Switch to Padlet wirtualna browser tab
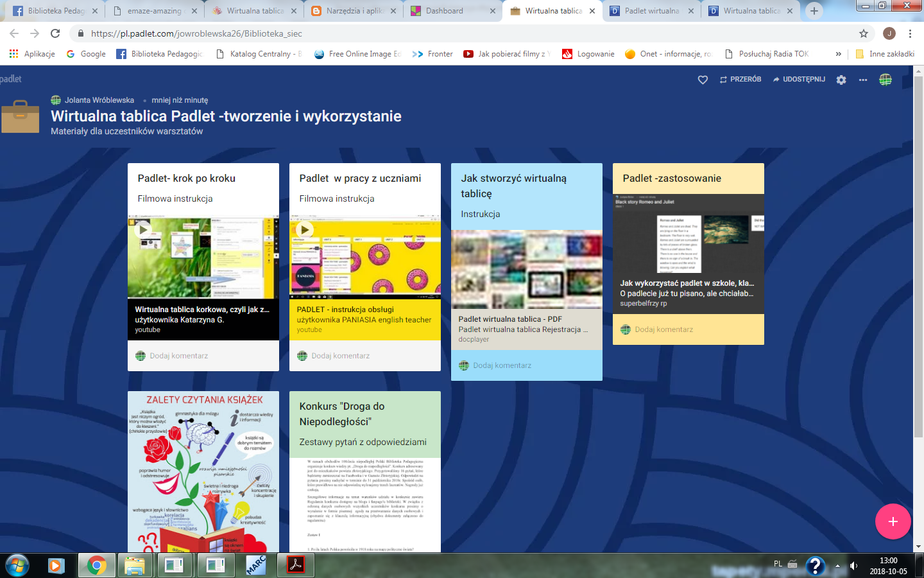The image size is (924, 578). click(652, 11)
